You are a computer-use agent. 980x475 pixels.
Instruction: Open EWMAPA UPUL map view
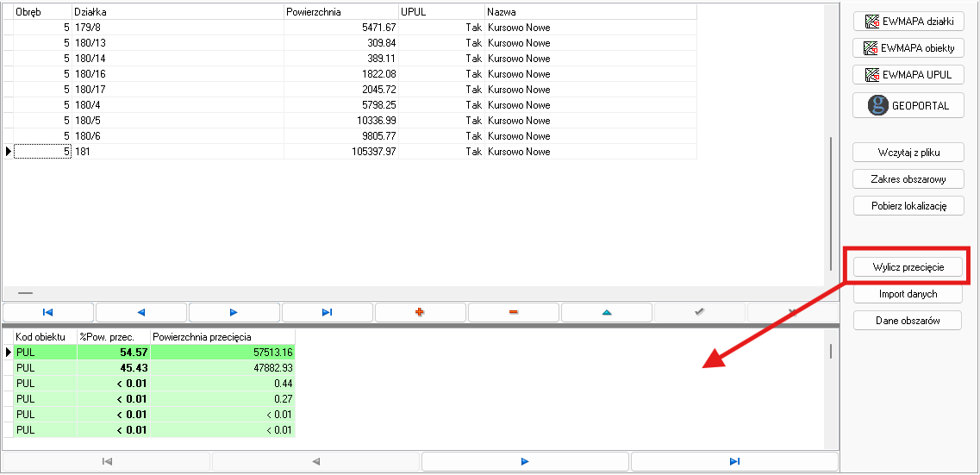908,74
